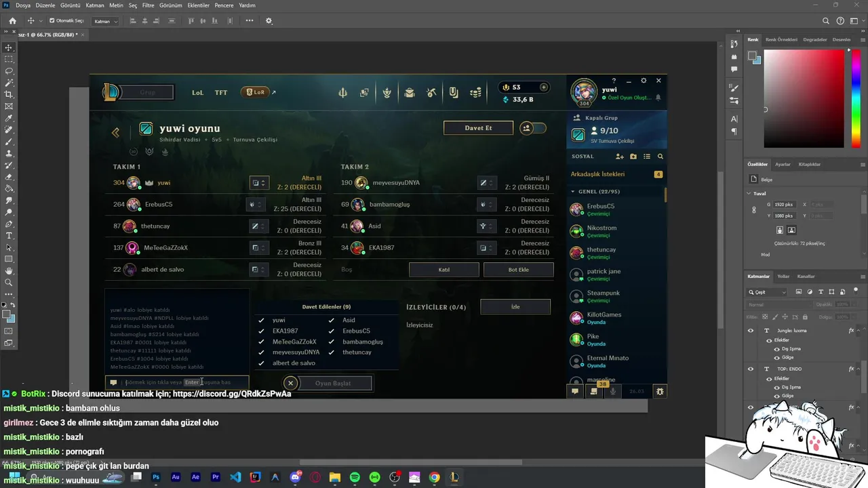Collapse effects arrow on Jungle: luxima layer
Screen dimensions: 868x488
pos(859,331)
